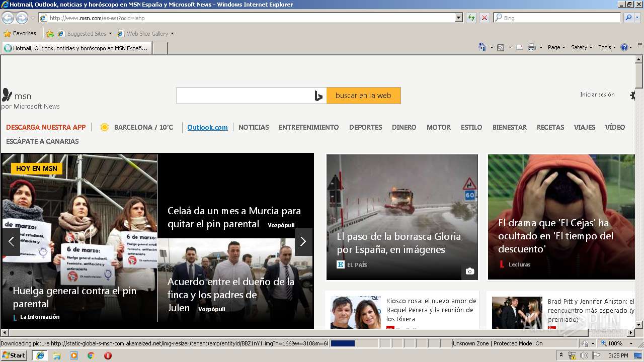
Task: Open the MOTOR navigation section
Action: (439, 127)
